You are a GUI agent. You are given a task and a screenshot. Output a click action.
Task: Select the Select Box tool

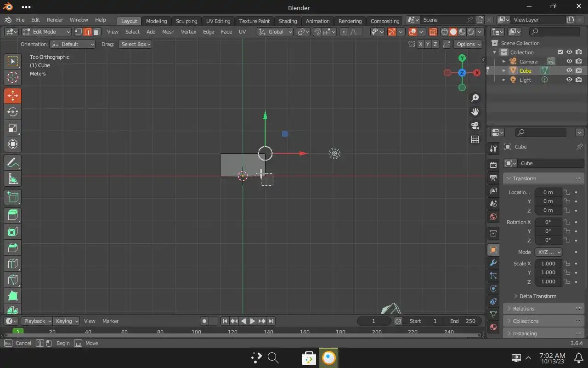tap(13, 62)
